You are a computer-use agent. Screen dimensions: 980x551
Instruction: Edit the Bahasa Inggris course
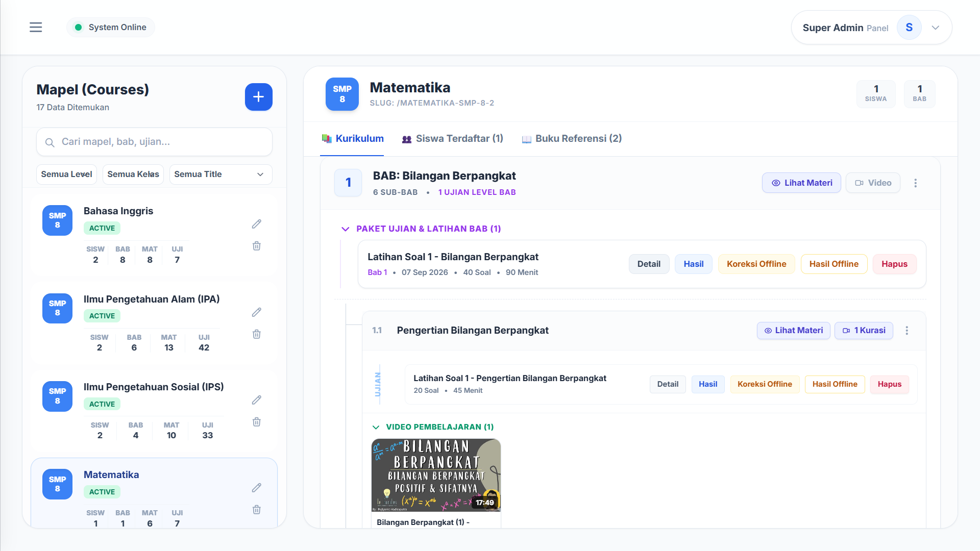click(x=257, y=224)
